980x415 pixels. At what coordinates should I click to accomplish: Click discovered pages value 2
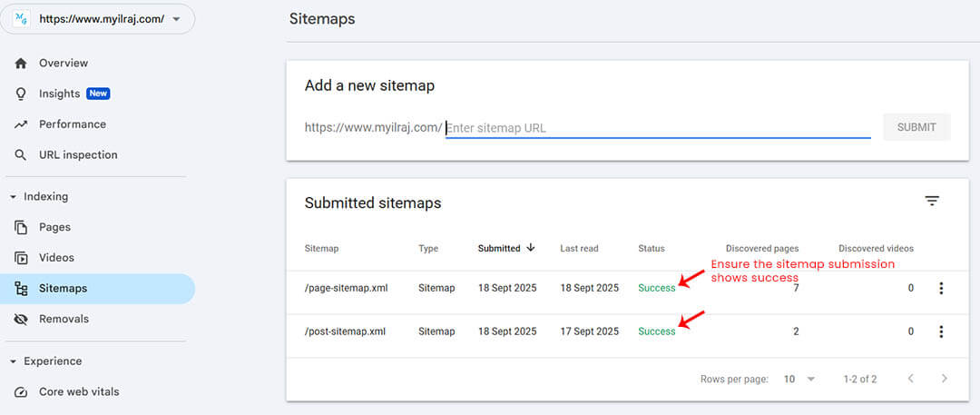(x=796, y=331)
